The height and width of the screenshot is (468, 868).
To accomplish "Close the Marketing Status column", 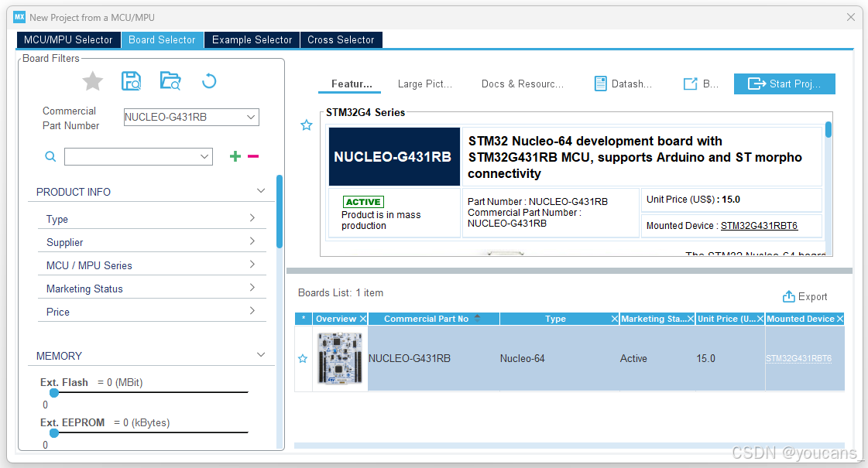I will coord(691,319).
